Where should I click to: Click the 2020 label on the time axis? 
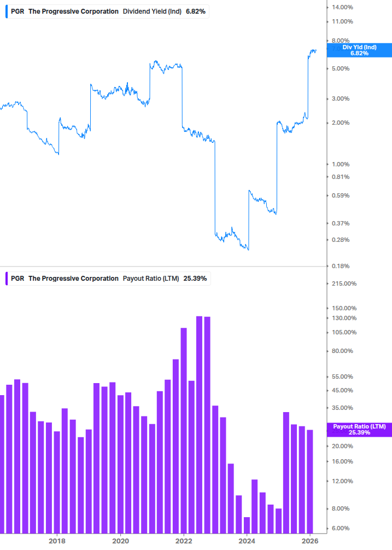point(120,541)
